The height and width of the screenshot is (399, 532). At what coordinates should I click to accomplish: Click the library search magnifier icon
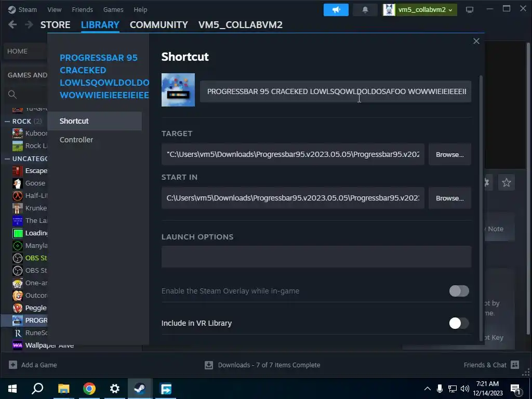(x=12, y=95)
